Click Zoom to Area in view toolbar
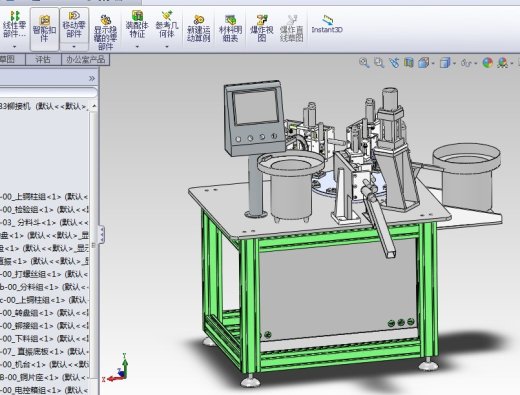 [379, 63]
